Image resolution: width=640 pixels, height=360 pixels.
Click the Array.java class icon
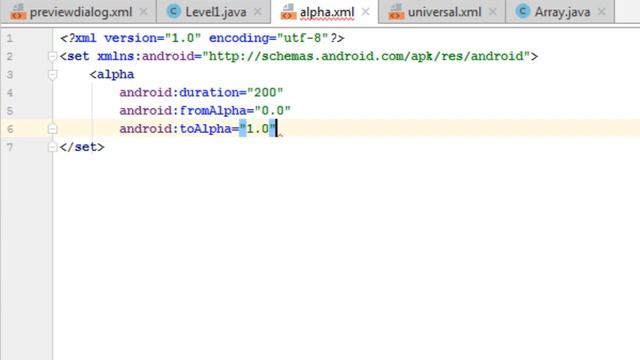[x=523, y=11]
